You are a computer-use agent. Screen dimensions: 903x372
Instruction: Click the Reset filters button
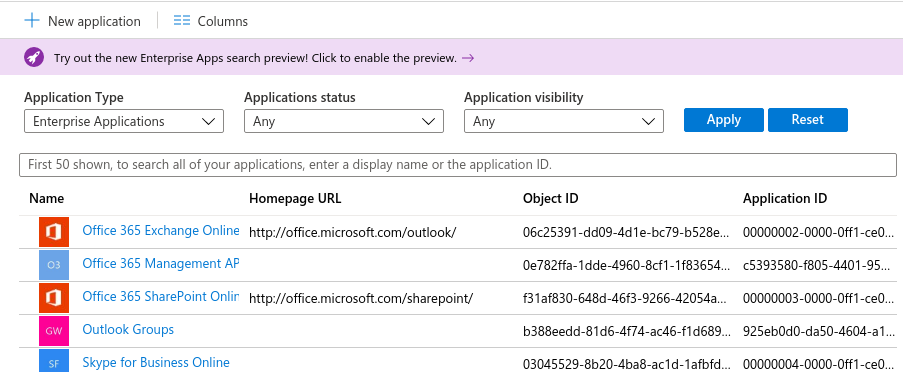807,120
